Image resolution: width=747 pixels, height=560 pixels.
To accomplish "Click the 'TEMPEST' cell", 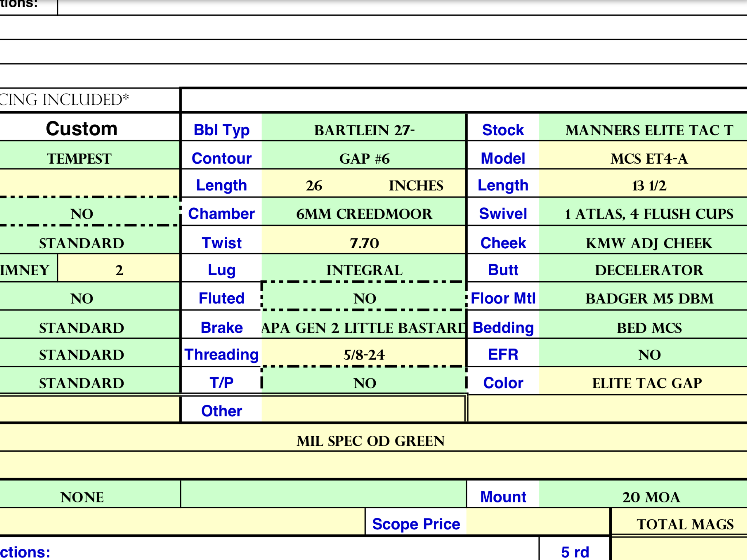I will [90, 155].
